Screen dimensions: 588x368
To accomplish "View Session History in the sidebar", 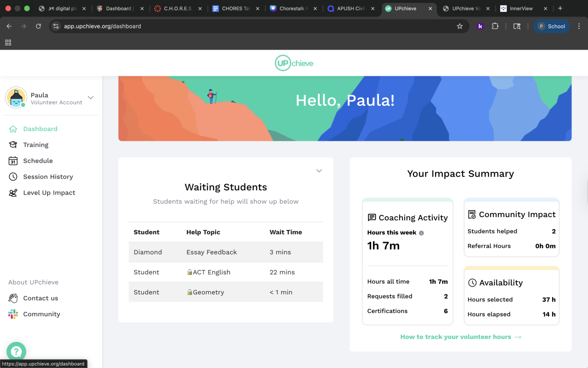I will pos(48,177).
